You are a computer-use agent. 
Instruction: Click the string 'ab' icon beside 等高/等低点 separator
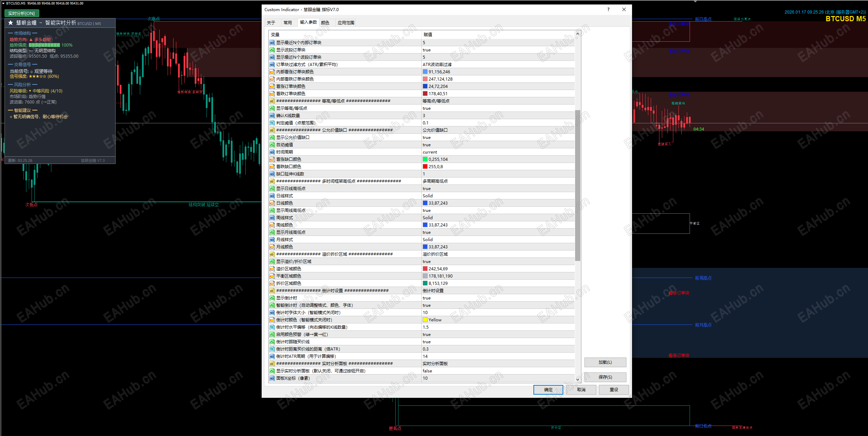coord(272,101)
